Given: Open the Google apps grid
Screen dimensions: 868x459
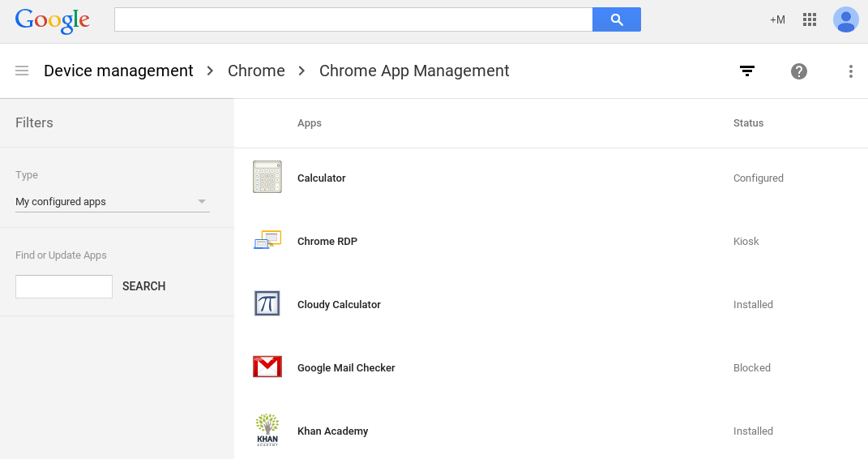Looking at the screenshot, I should coord(810,20).
